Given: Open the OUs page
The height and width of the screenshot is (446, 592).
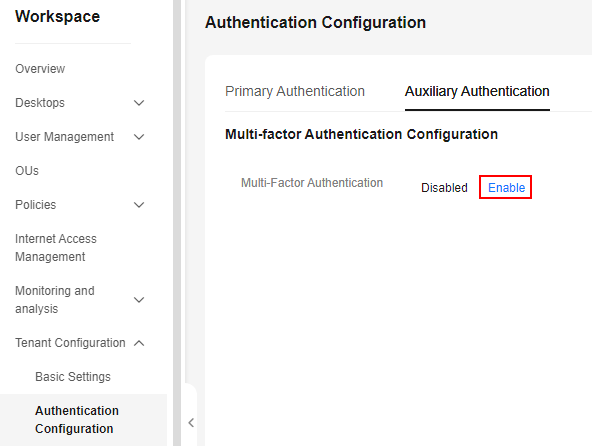Looking at the screenshot, I should pyautogui.click(x=27, y=171).
